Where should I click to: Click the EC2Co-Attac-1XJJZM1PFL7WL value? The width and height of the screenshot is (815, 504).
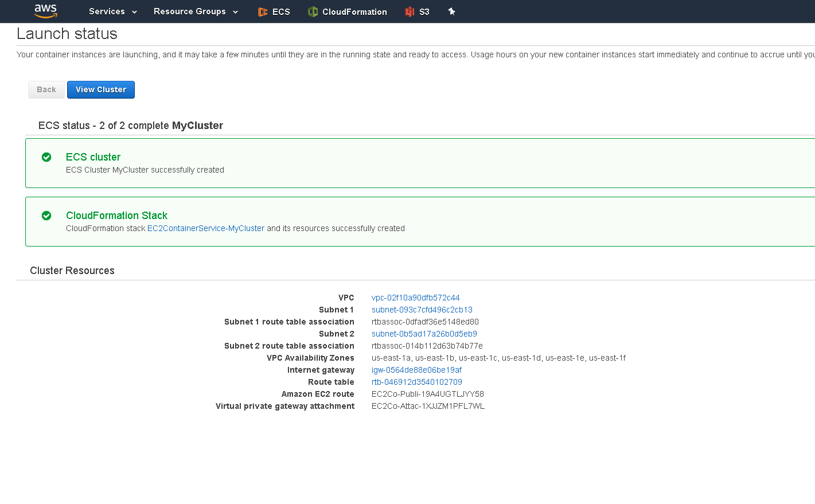pos(428,406)
